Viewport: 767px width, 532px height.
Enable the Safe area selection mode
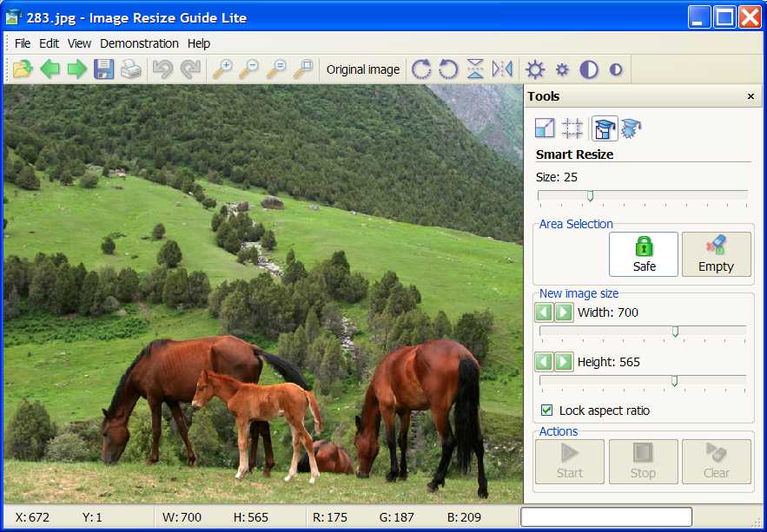pos(643,253)
